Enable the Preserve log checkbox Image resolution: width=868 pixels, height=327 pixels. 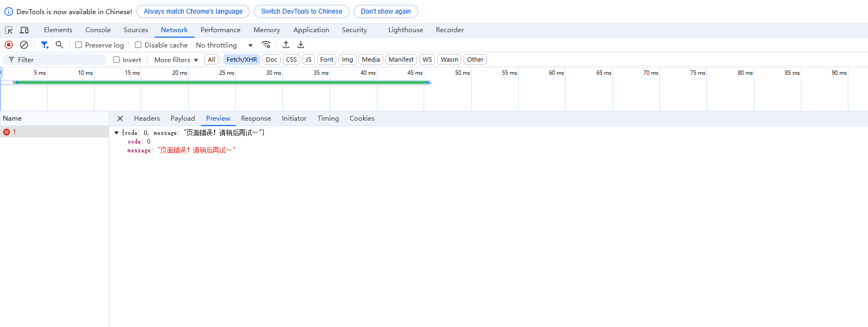(x=79, y=45)
